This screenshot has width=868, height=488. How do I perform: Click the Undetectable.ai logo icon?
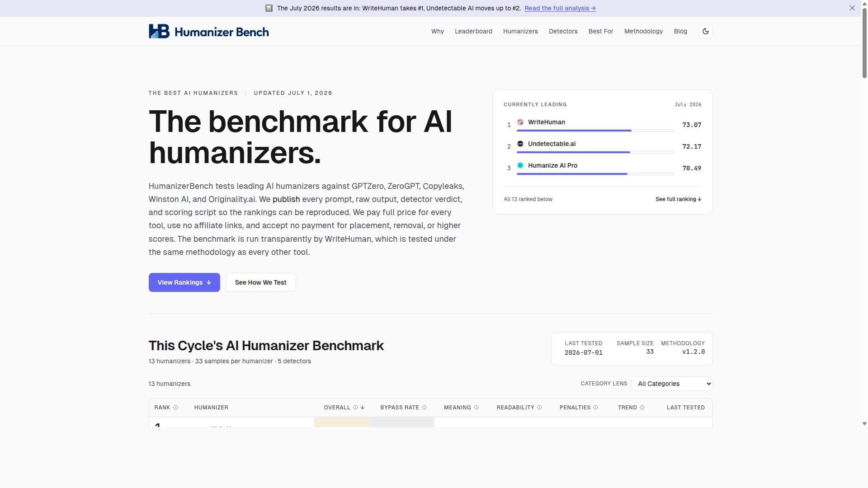(520, 144)
